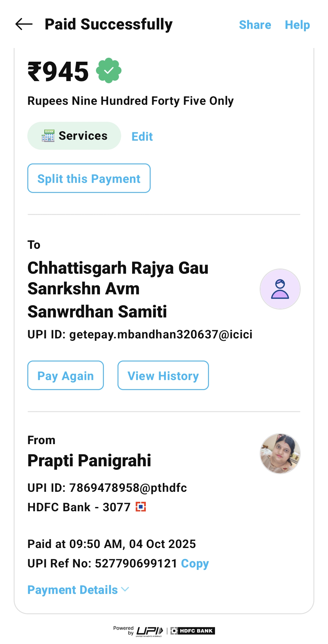Open the Help page
This screenshot has height=644, width=328.
tap(297, 25)
